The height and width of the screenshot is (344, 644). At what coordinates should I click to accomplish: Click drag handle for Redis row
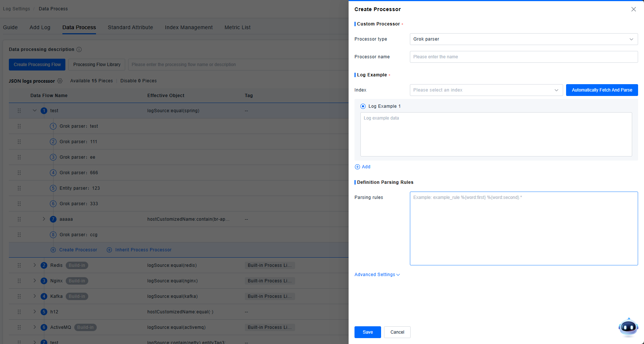click(19, 265)
